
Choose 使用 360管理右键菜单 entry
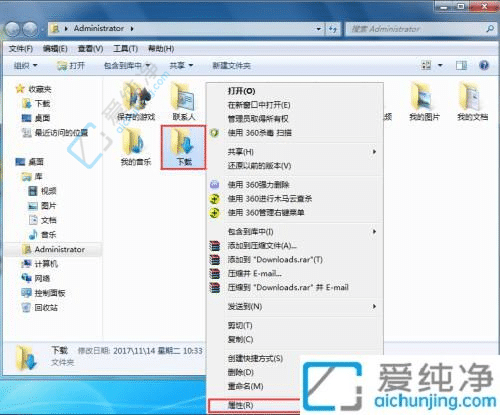coord(295,212)
